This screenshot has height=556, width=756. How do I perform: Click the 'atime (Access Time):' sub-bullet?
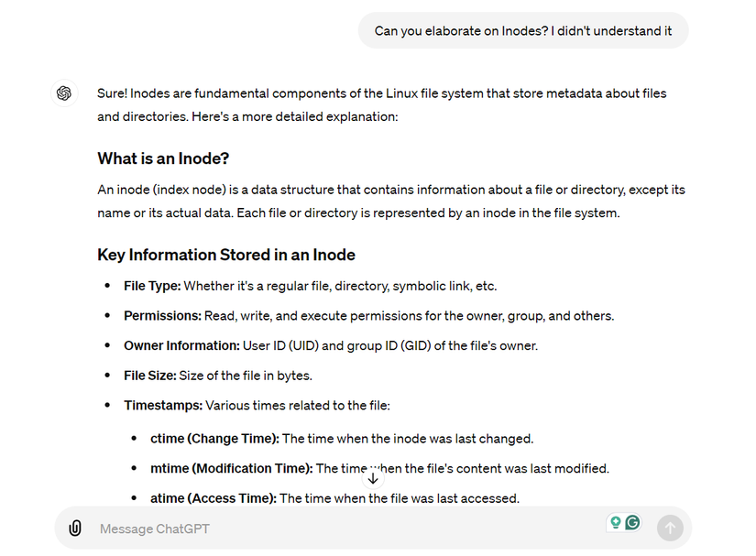214,498
